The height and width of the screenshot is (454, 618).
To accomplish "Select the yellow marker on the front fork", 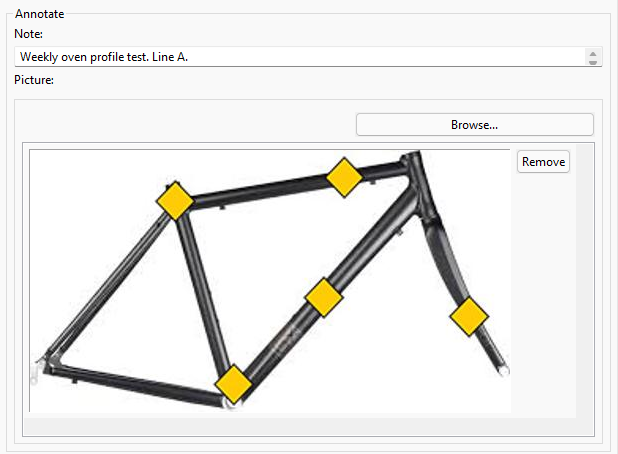I will [x=468, y=317].
